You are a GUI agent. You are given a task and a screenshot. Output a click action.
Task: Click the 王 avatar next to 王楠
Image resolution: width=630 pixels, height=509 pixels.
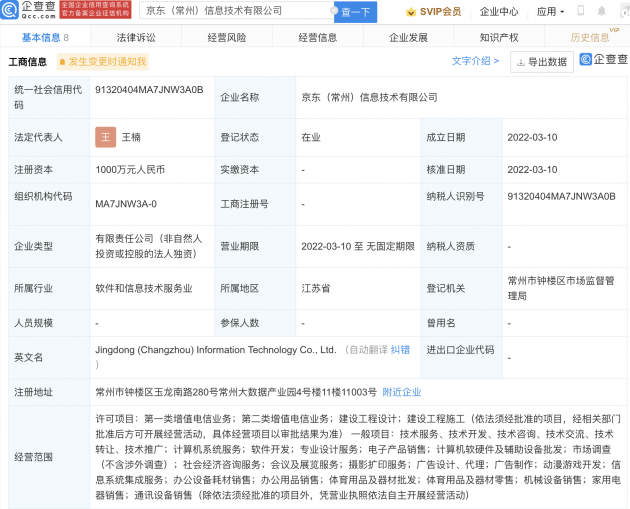click(x=106, y=137)
